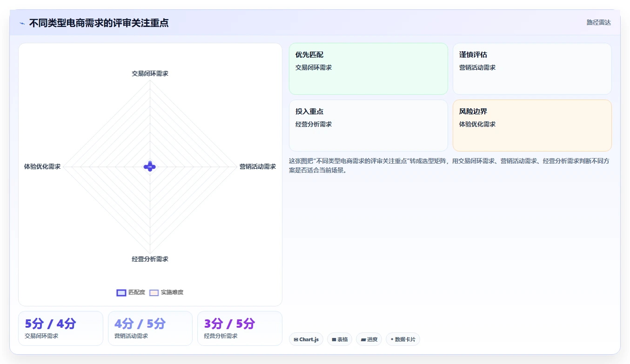Click 交易闭环需求 caption under 5分 / 4分
The height and width of the screenshot is (364, 630).
[x=41, y=336]
